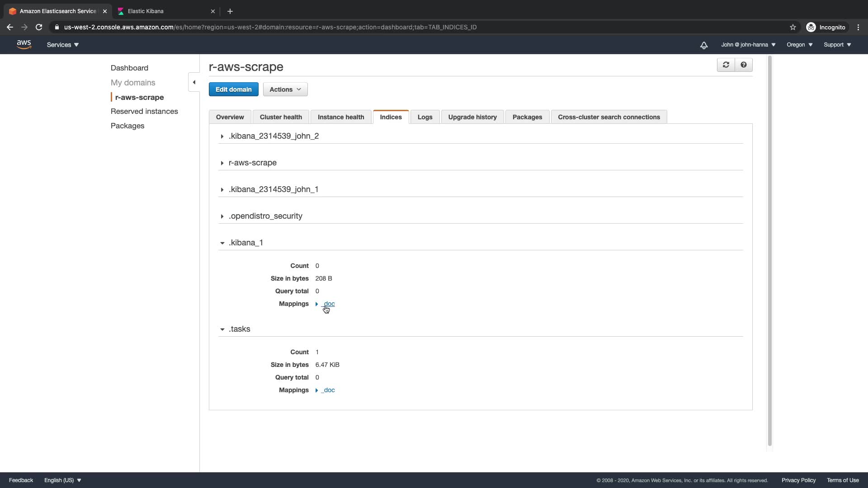Open the _doc mapping under .tasks

click(328, 390)
